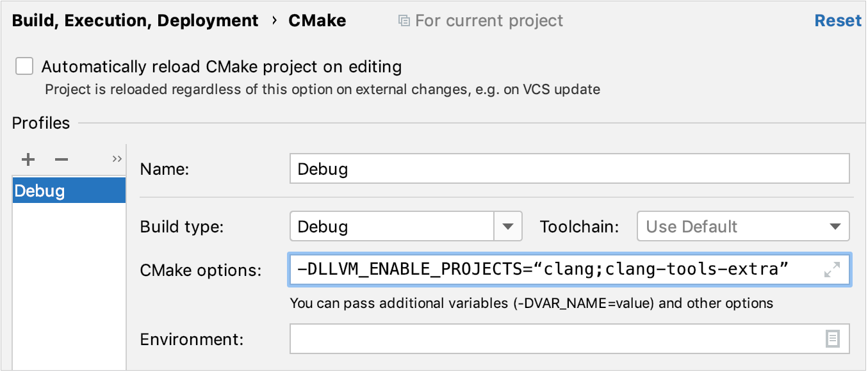The height and width of the screenshot is (372, 868).
Task: Focus the profile Name field
Action: point(569,169)
